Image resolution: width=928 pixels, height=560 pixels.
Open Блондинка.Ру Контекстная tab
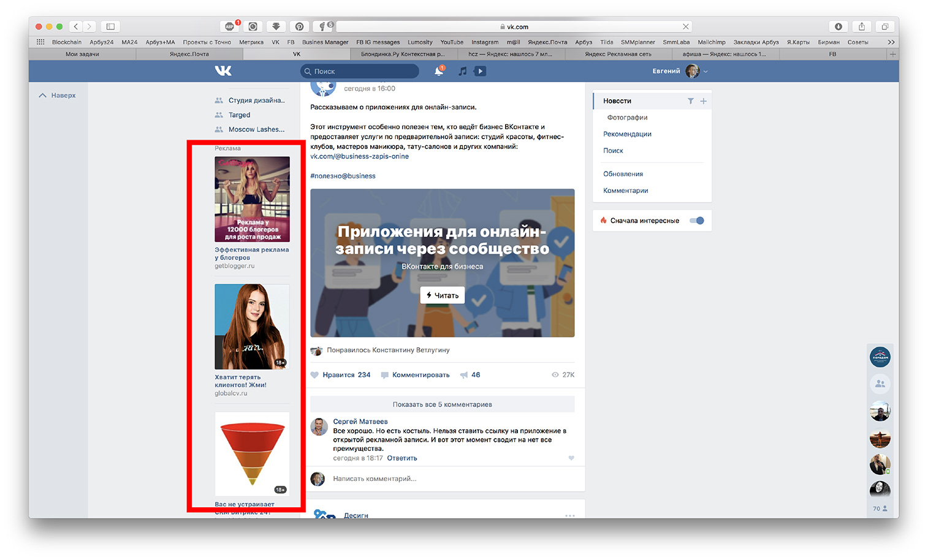403,54
